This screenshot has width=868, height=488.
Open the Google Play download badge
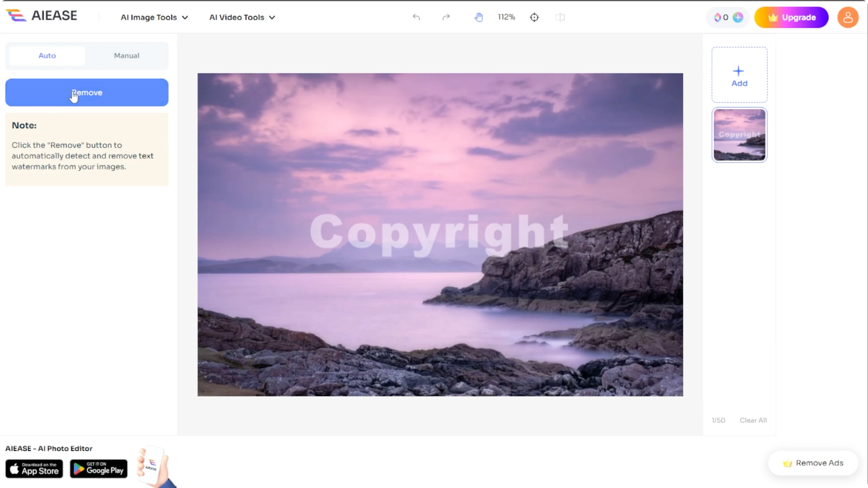coord(99,469)
